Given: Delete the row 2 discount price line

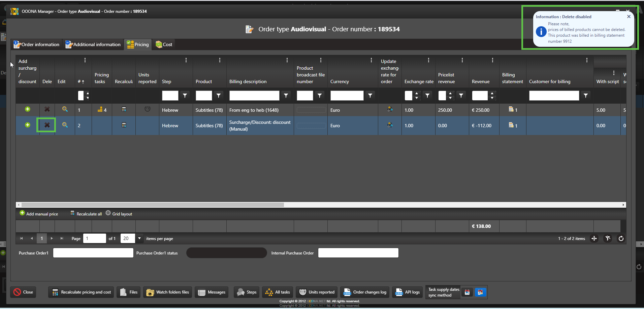Looking at the screenshot, I should (x=47, y=125).
